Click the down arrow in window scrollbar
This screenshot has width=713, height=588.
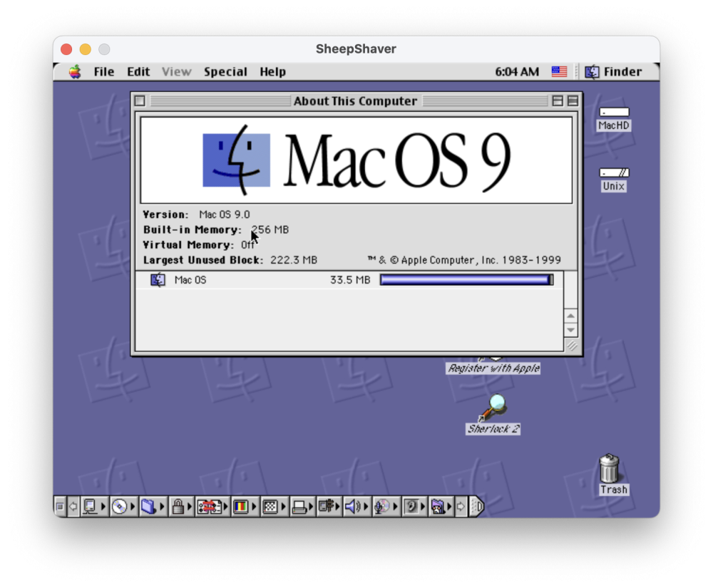click(570, 330)
